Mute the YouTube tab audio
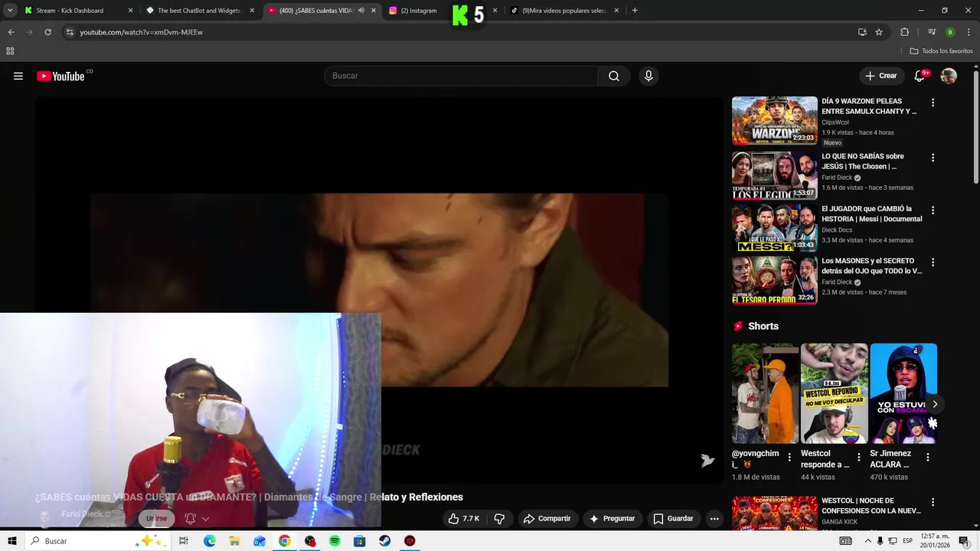 pyautogui.click(x=361, y=11)
